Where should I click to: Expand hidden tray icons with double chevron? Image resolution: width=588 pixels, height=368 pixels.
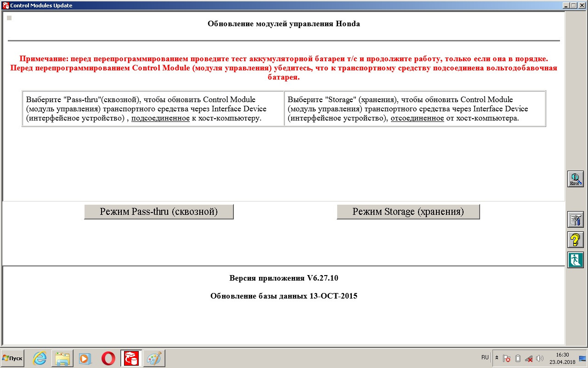[x=497, y=358]
